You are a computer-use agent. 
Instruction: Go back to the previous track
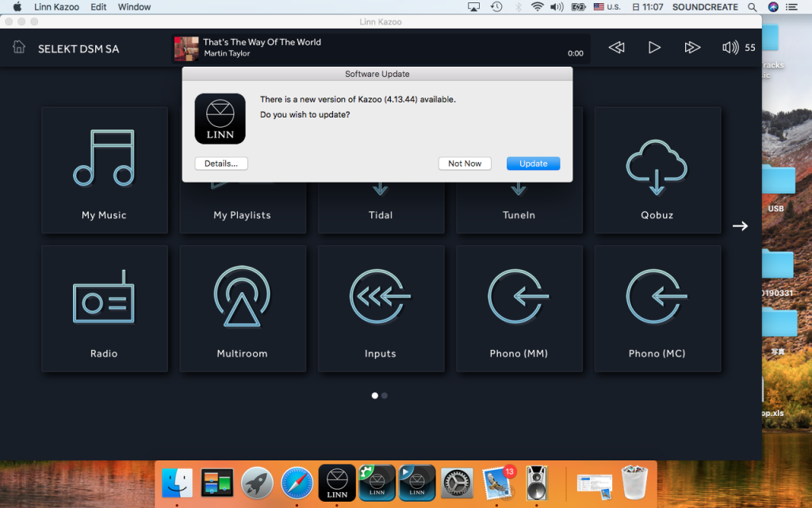point(616,48)
